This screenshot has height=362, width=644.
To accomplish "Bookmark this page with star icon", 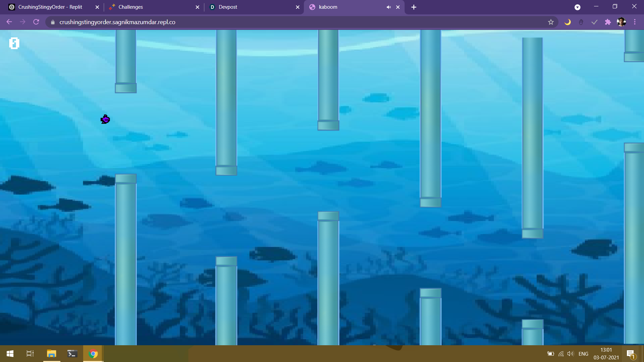I will coord(551,22).
